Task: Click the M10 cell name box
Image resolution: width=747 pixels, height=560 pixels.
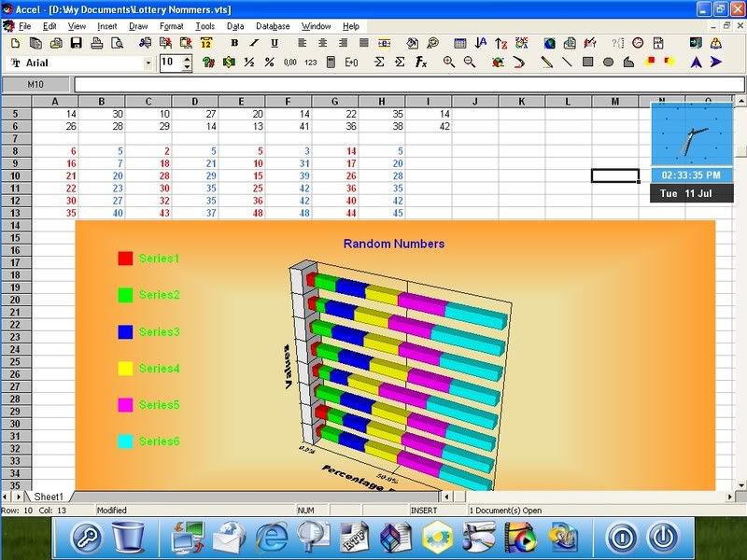Action: (x=35, y=85)
